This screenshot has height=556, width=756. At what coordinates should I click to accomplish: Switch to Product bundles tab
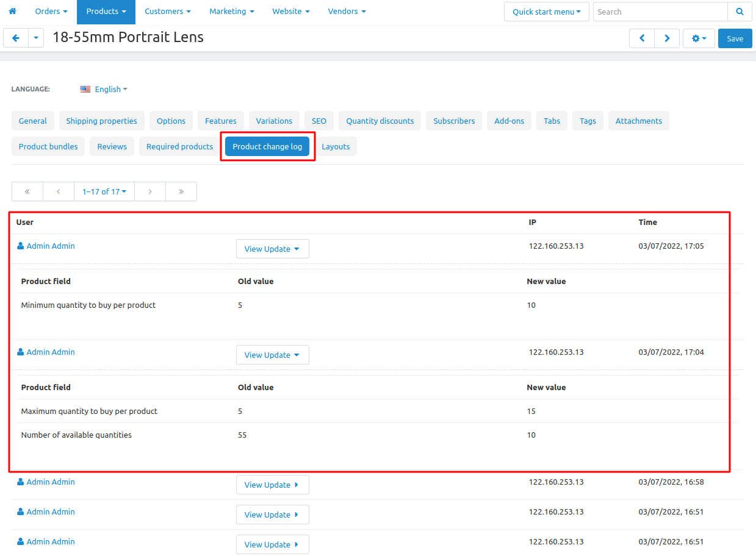(48, 146)
